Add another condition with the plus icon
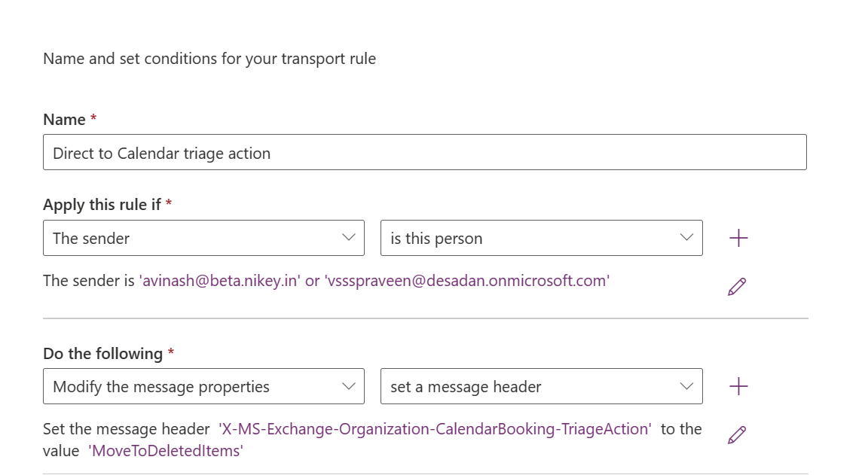This screenshot has height=475, width=868. 738,239
